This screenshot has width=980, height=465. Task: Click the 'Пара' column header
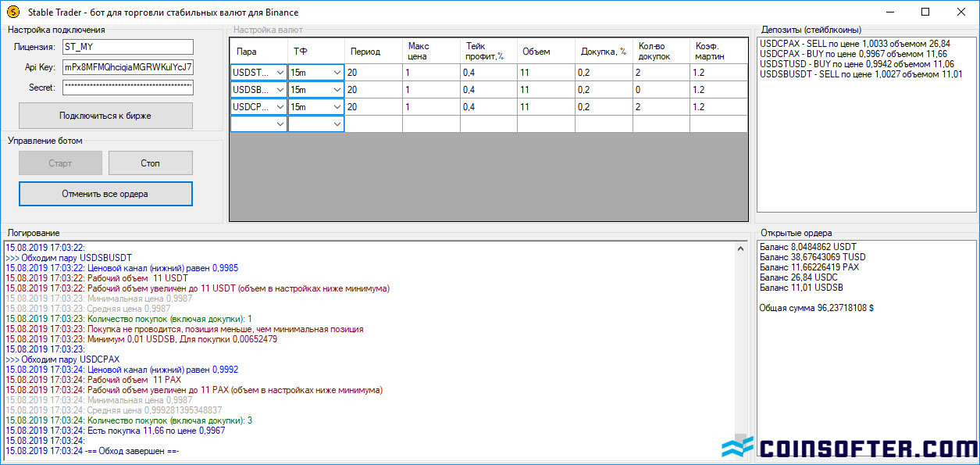pyautogui.click(x=258, y=51)
